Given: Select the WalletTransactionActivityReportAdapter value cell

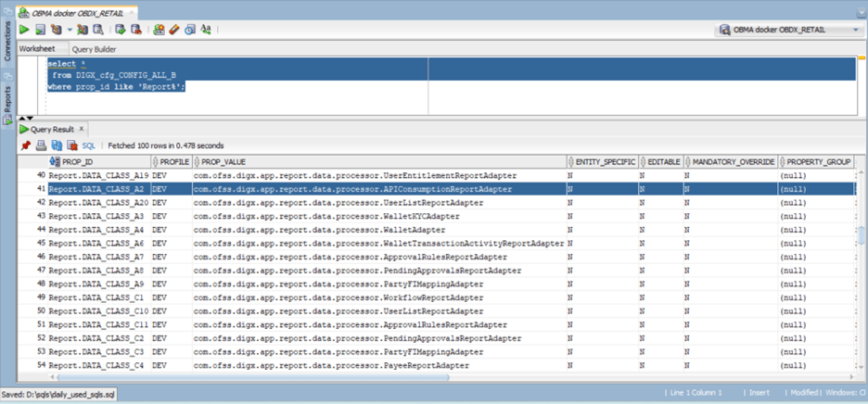Looking at the screenshot, I should [380, 244].
